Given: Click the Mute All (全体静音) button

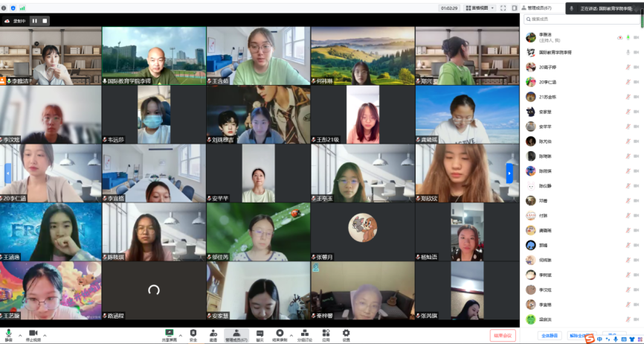Looking at the screenshot, I should (550, 335).
